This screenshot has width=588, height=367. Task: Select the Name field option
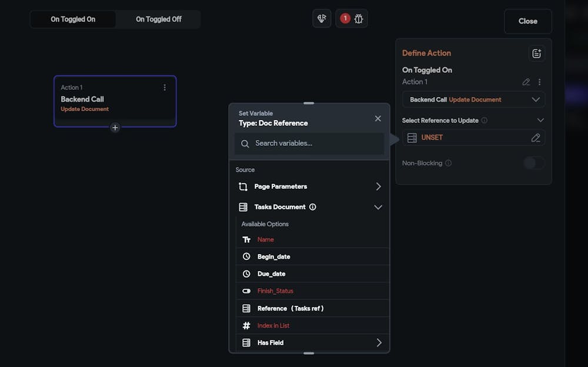click(312, 239)
